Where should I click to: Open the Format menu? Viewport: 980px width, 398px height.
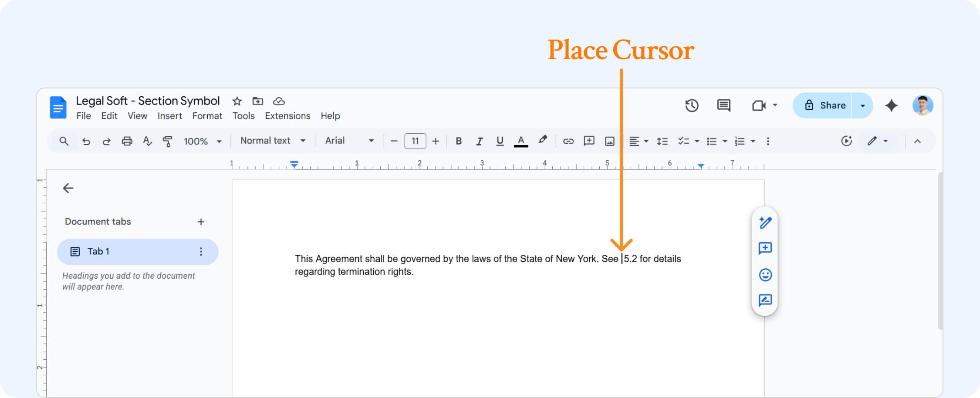tap(207, 116)
